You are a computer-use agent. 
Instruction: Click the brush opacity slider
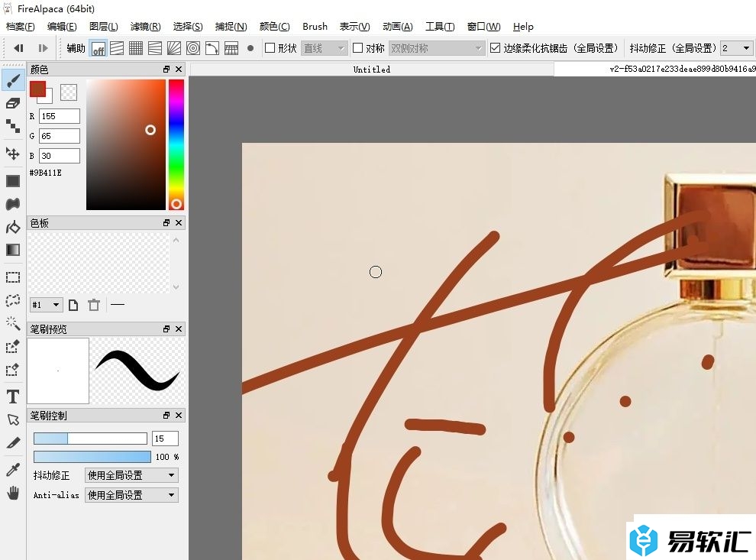(92, 457)
